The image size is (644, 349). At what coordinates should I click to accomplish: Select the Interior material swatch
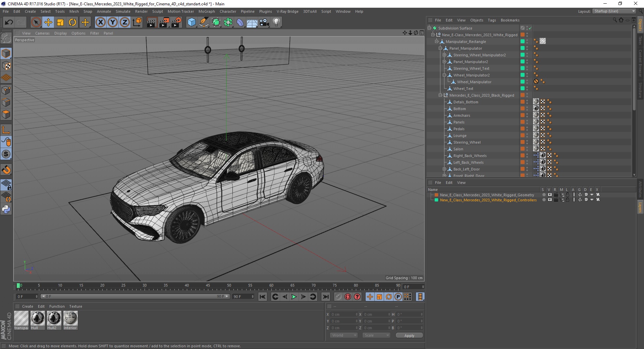(x=70, y=318)
